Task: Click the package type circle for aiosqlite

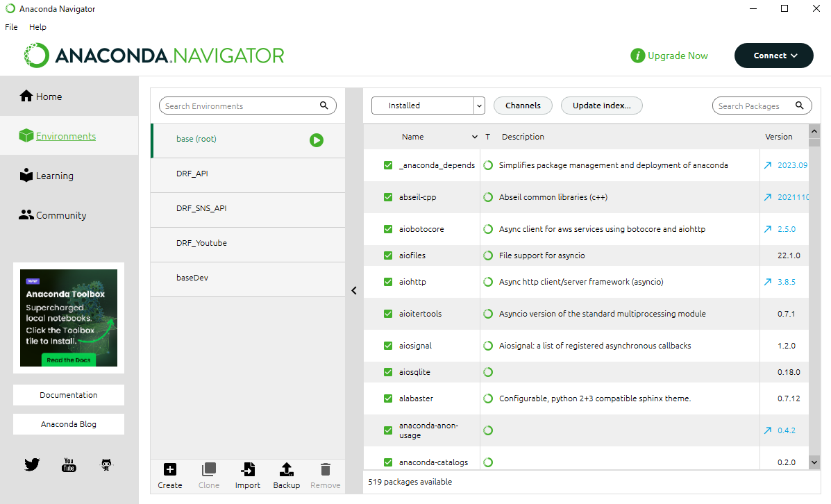Action: click(488, 372)
